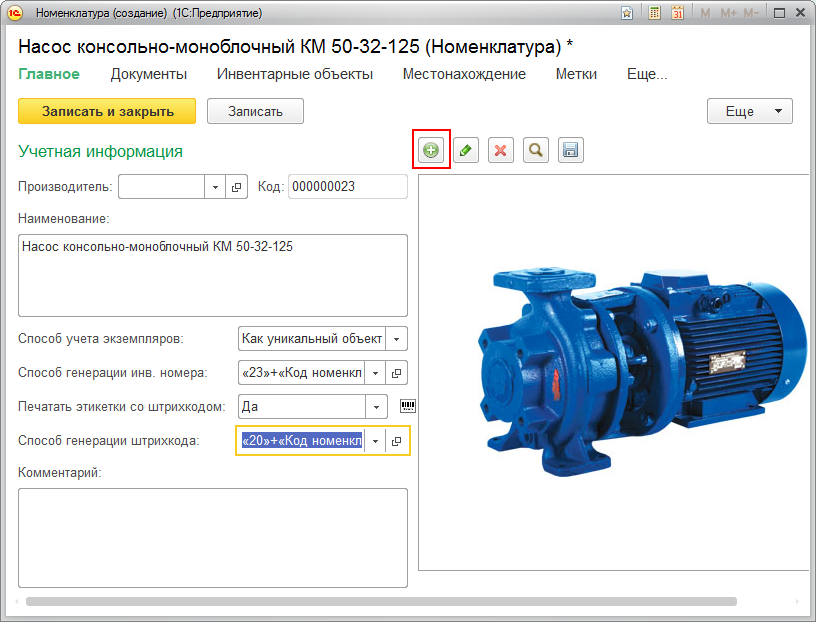Open the calendar icon in title bar

(x=678, y=13)
